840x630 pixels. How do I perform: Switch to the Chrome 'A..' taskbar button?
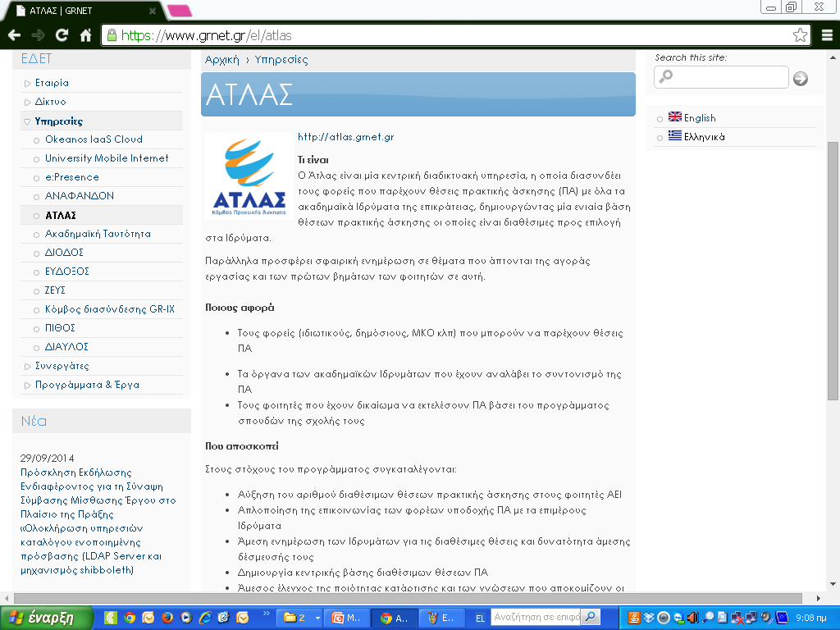pyautogui.click(x=394, y=618)
